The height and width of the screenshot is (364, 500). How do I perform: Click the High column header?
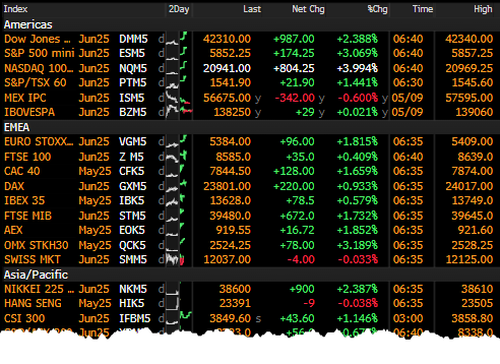click(483, 9)
